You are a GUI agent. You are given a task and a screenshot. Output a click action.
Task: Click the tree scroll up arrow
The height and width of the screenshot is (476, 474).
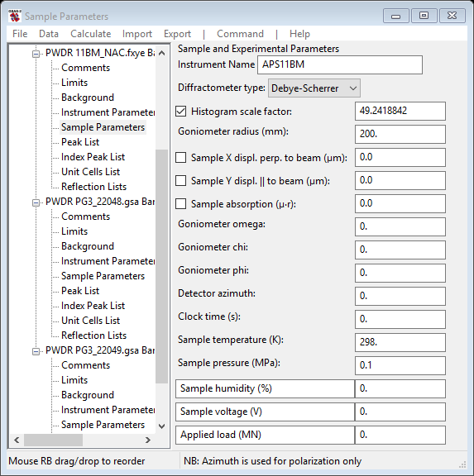click(162, 53)
